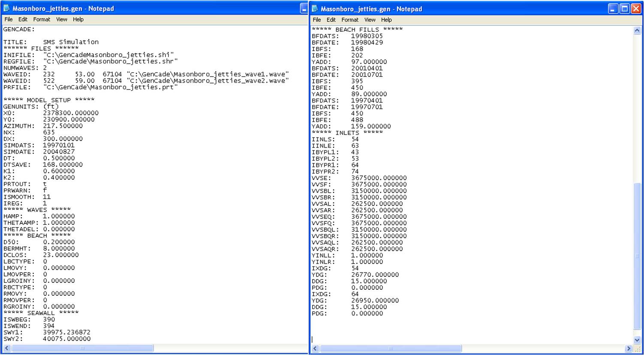Open Format menu in left Notepad window
644x355 pixels.
point(42,19)
